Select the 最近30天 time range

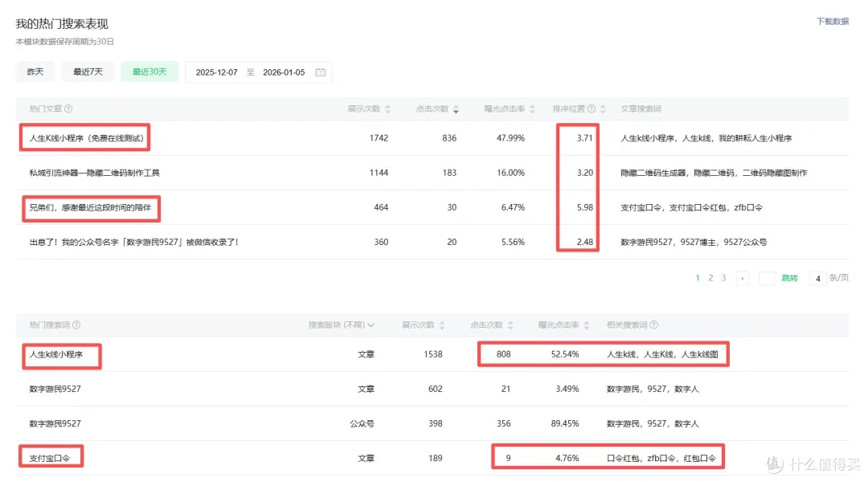149,72
